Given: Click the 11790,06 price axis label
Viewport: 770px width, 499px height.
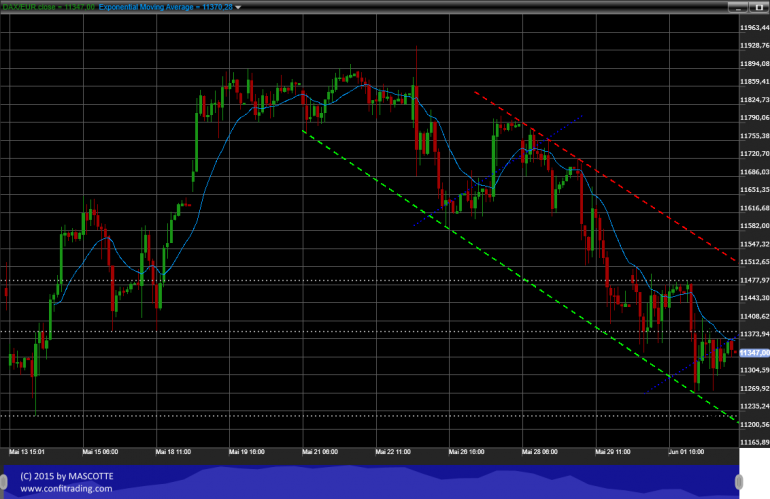Looking at the screenshot, I should tap(755, 118).
